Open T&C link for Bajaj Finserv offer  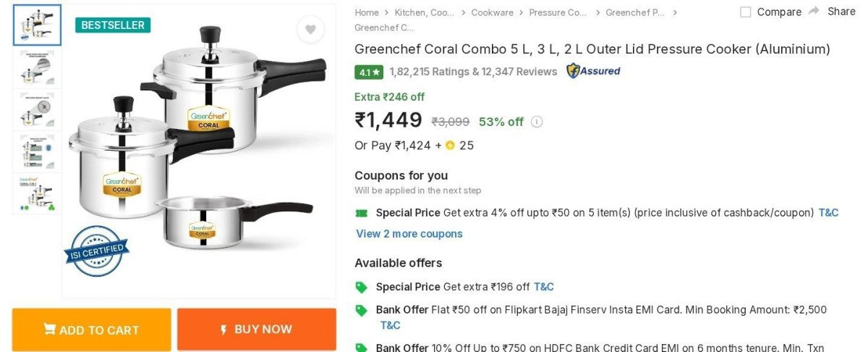[x=391, y=325]
